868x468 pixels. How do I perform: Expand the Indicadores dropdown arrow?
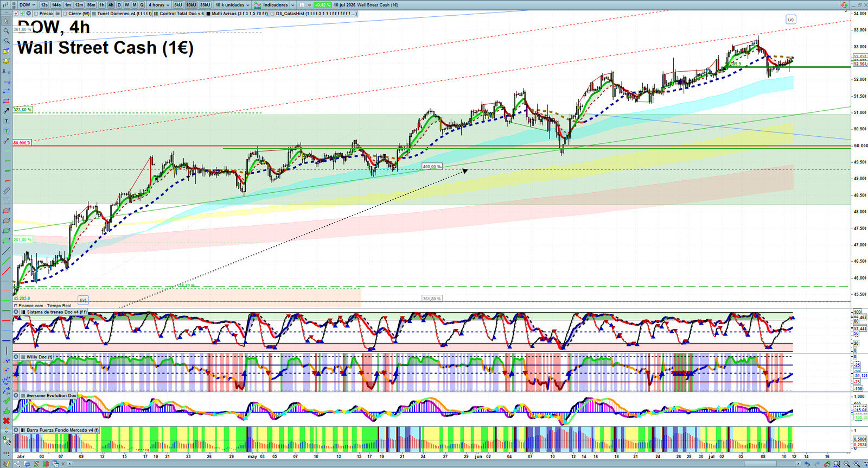click(x=292, y=5)
